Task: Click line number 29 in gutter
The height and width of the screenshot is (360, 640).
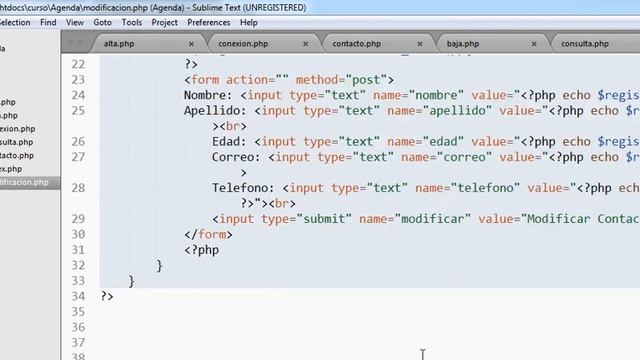Action: tap(78, 219)
